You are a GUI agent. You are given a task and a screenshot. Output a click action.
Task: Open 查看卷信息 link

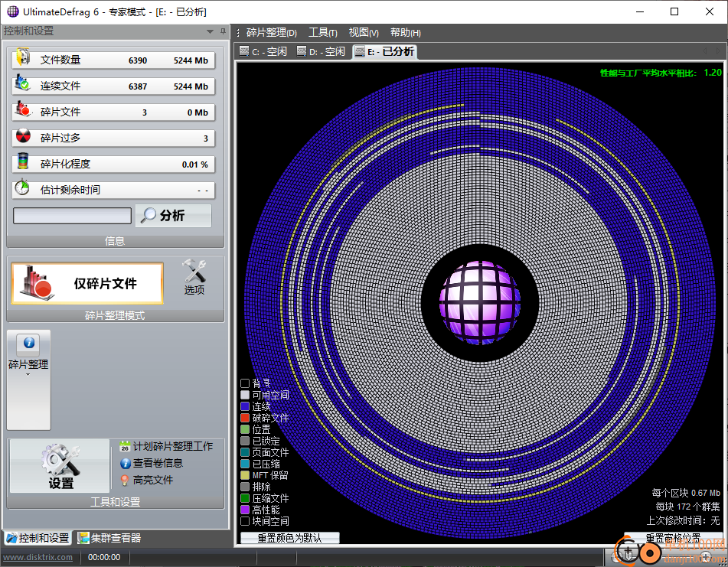158,463
